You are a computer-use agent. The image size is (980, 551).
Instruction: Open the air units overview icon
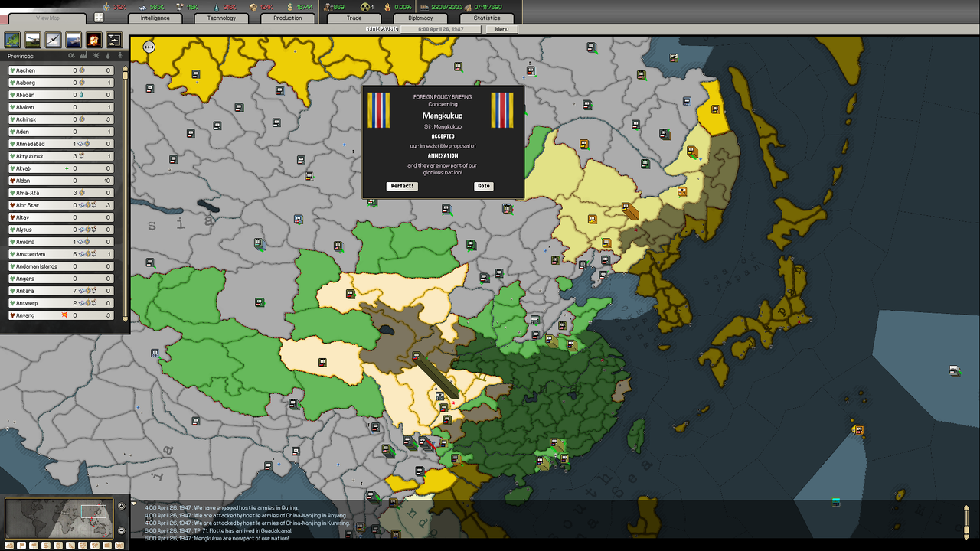tap(53, 40)
